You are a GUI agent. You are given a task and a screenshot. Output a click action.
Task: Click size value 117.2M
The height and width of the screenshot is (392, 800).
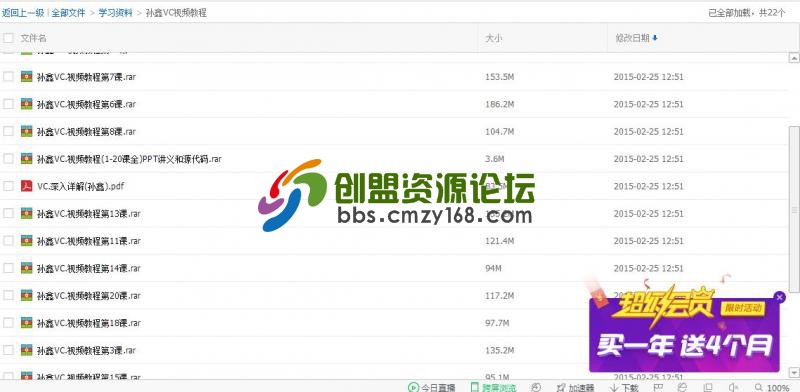[x=499, y=296]
